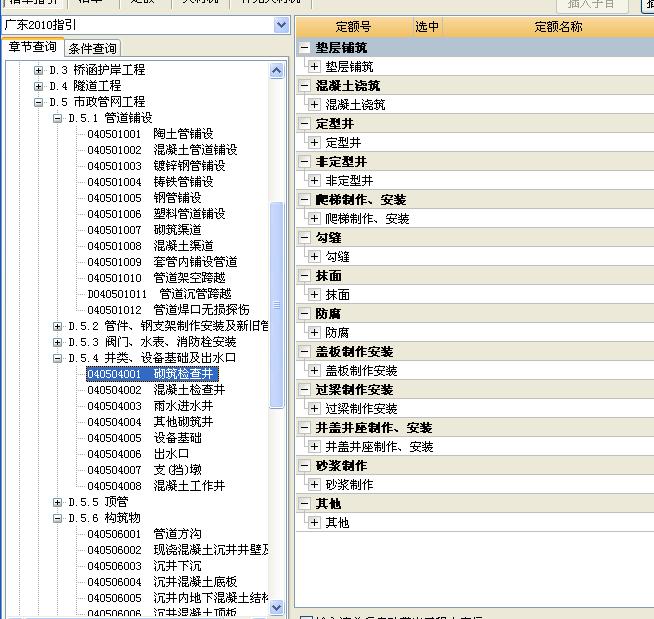Expand the 砂浆制作 child row
This screenshot has width=654, height=619.
(314, 485)
